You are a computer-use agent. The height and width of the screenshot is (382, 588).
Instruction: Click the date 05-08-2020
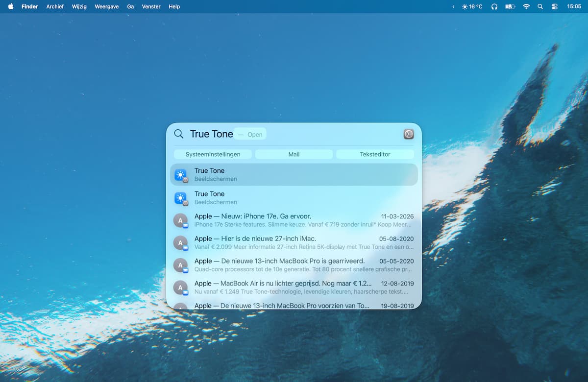click(396, 239)
